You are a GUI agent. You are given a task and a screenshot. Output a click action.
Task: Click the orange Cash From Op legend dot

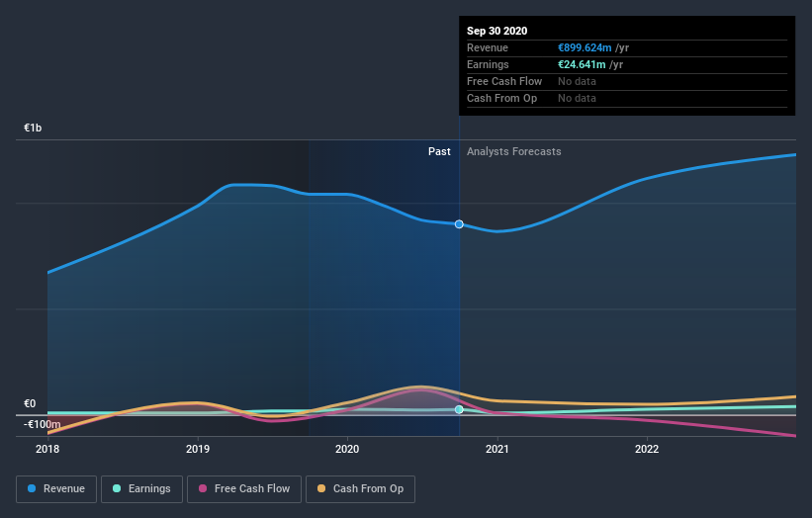pyautogui.click(x=321, y=488)
